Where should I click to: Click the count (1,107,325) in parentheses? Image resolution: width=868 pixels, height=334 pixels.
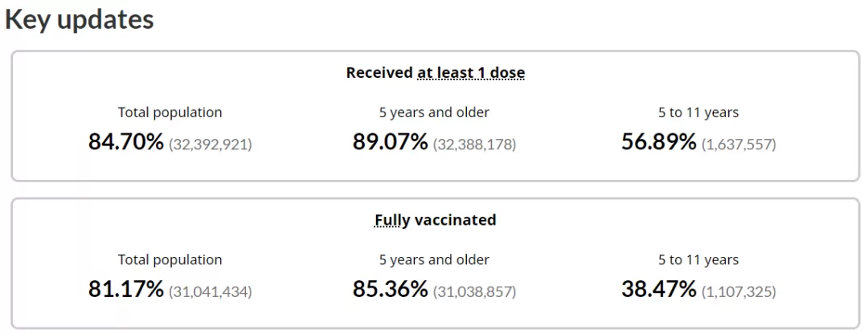[739, 292]
